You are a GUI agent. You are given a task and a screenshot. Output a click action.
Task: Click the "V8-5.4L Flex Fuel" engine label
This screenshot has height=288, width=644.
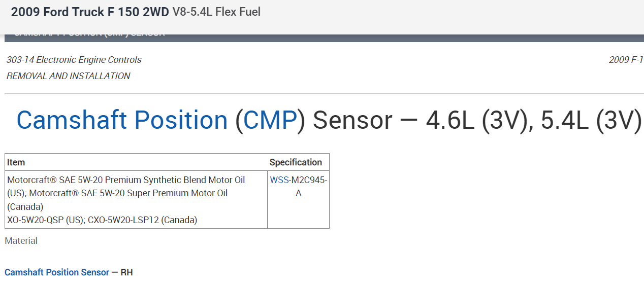216,12
